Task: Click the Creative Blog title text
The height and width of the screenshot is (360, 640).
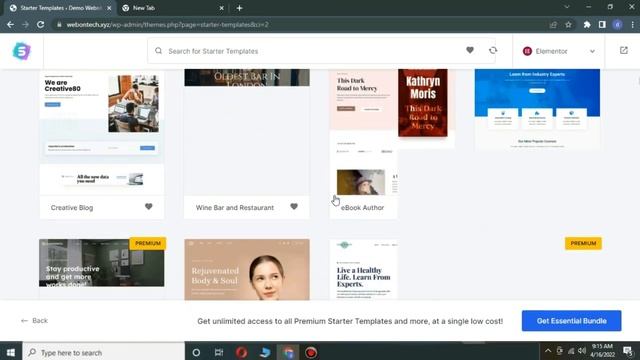Action: click(72, 208)
